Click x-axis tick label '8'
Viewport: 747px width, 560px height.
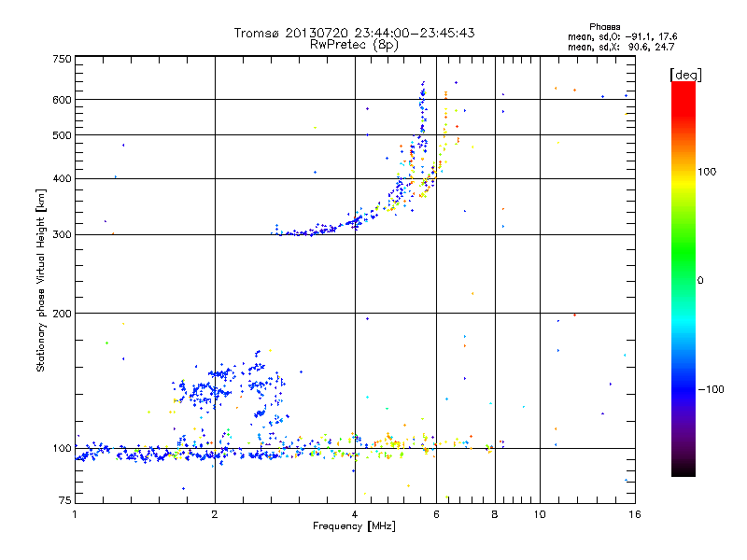click(x=495, y=514)
